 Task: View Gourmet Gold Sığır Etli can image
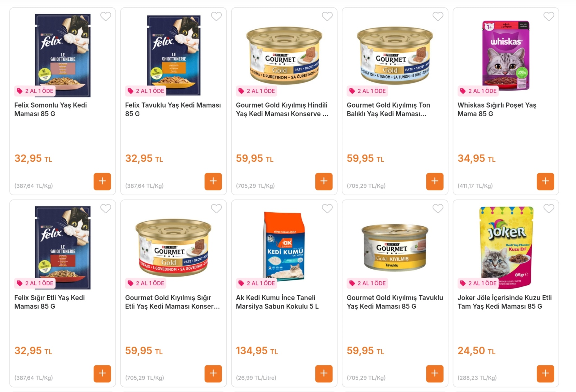[x=173, y=247]
